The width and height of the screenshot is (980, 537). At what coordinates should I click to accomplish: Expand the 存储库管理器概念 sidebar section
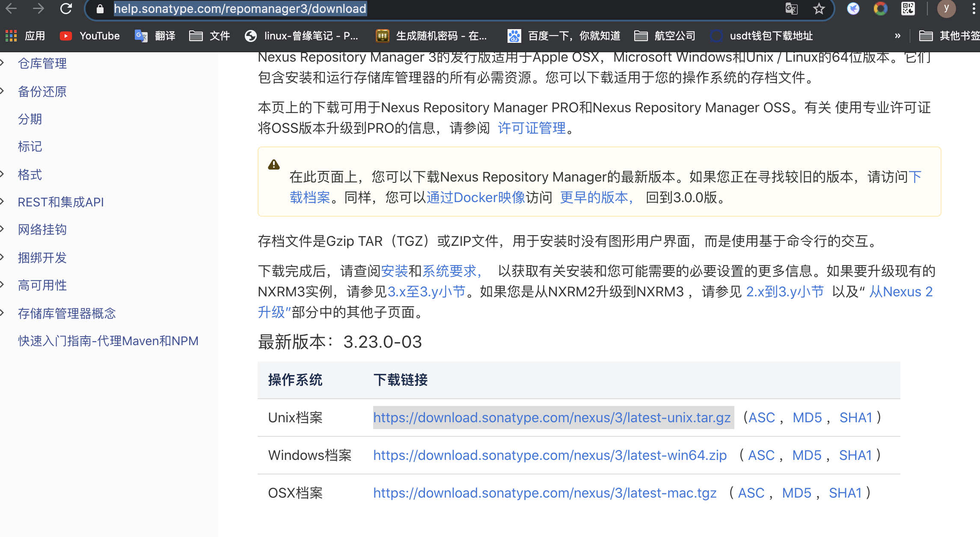tap(3, 313)
